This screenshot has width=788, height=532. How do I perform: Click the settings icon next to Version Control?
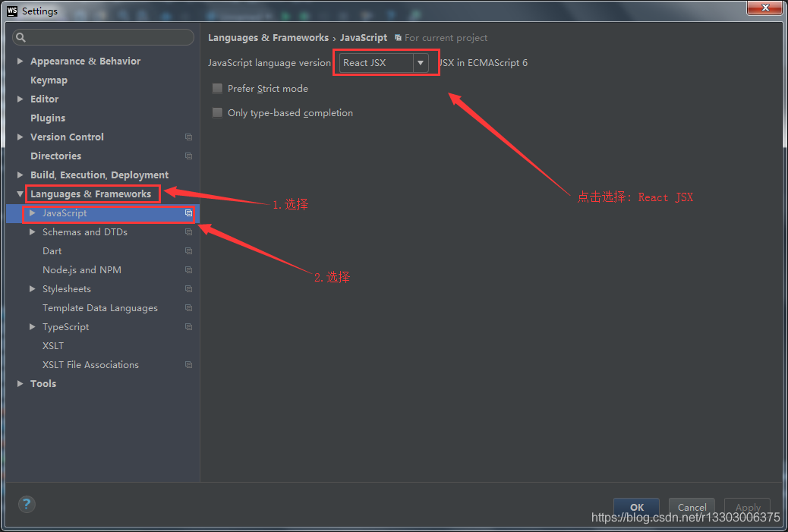coord(188,137)
